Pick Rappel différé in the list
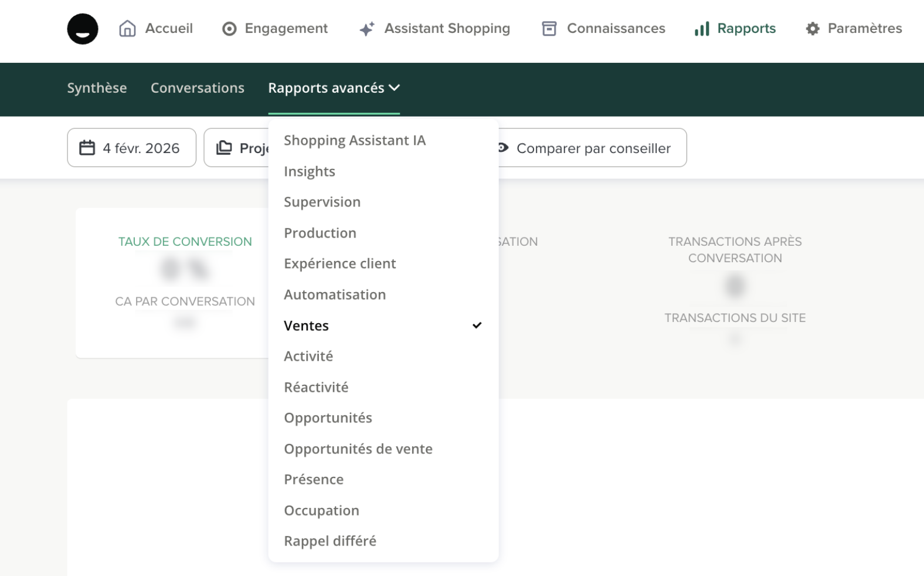The height and width of the screenshot is (576, 924). coord(329,541)
